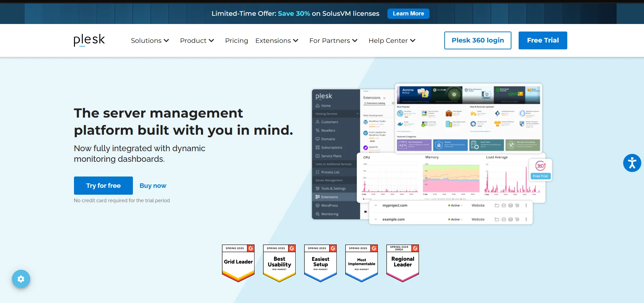Expand the Help Center dropdown menu
Viewport: 644px width, 303px height.
[392, 40]
